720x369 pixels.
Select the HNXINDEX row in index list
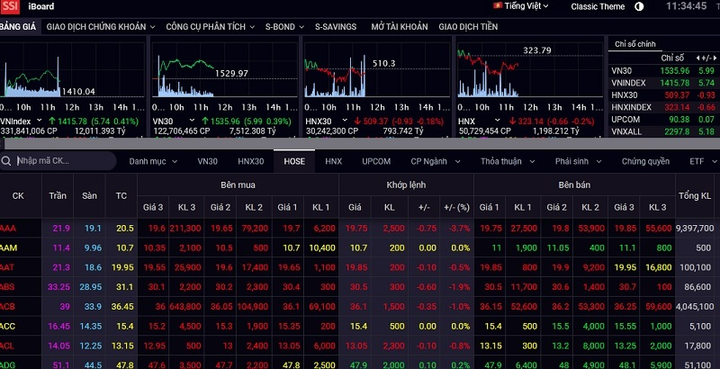pos(663,107)
